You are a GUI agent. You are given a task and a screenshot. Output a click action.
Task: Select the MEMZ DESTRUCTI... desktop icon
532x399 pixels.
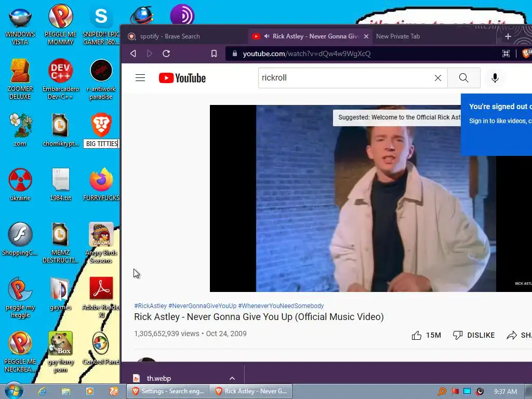click(x=60, y=243)
